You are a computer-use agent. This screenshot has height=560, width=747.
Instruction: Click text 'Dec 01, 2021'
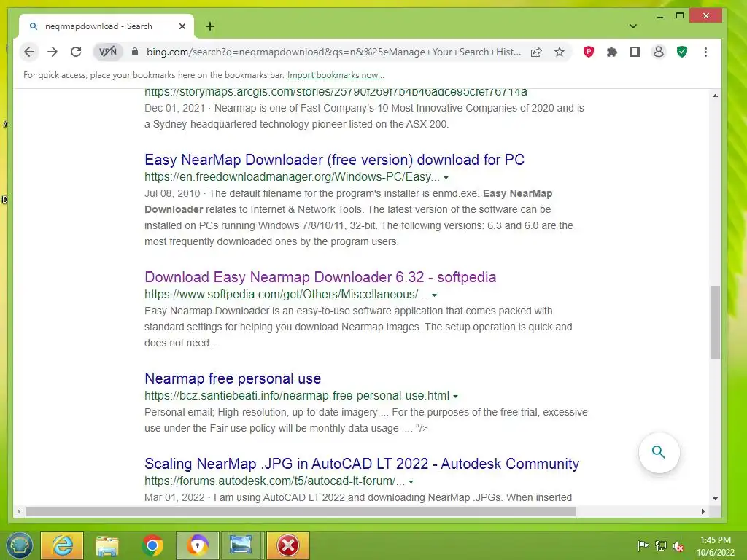tap(174, 108)
